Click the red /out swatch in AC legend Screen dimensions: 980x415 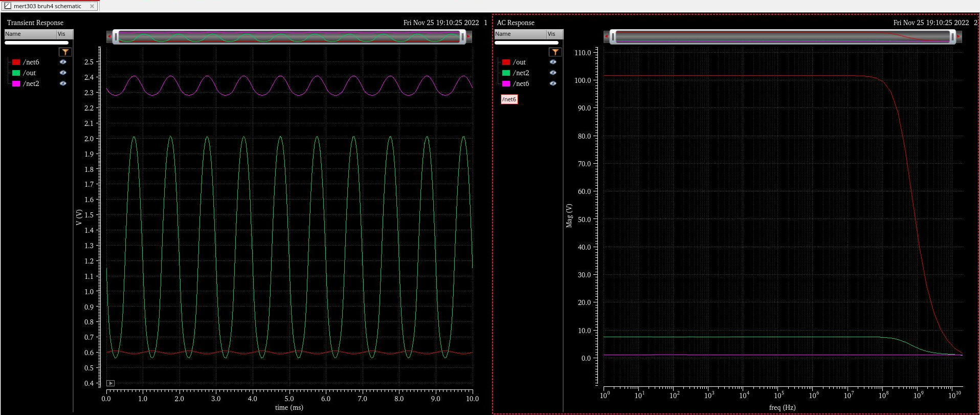(x=506, y=62)
